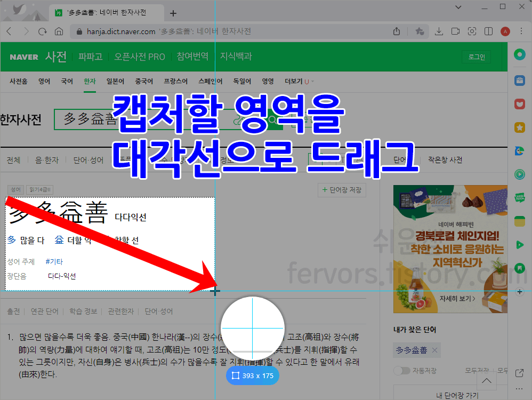The image size is (532, 400).
Task: Open the three-dot browser options menu
Action: pos(521,31)
